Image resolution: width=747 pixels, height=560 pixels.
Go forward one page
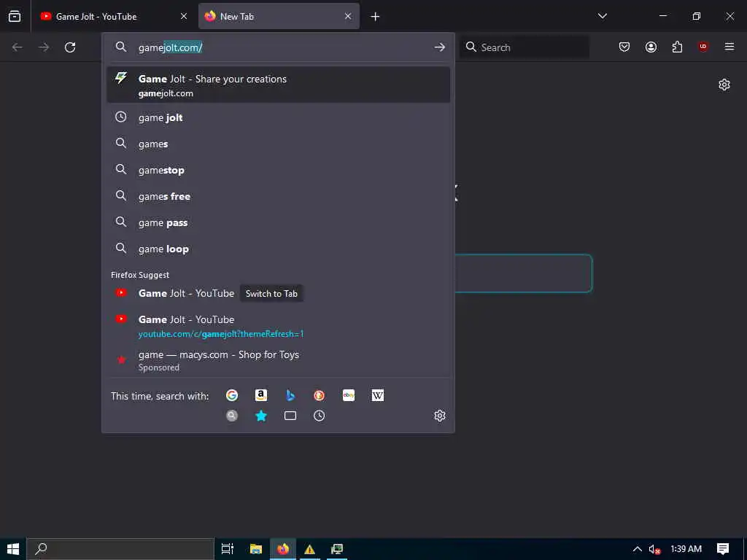44,47
